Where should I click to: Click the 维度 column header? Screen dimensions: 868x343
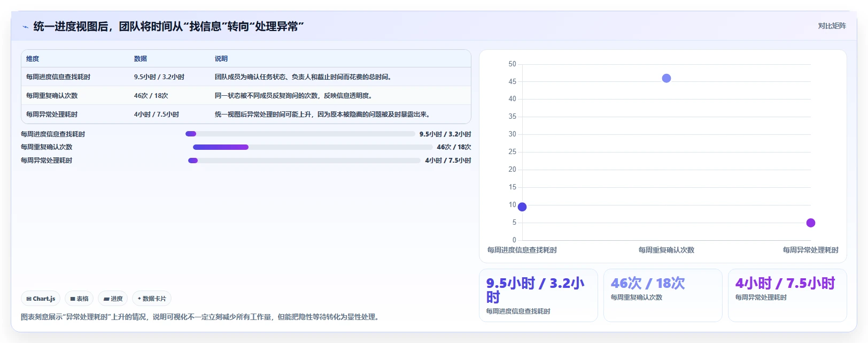coord(33,59)
